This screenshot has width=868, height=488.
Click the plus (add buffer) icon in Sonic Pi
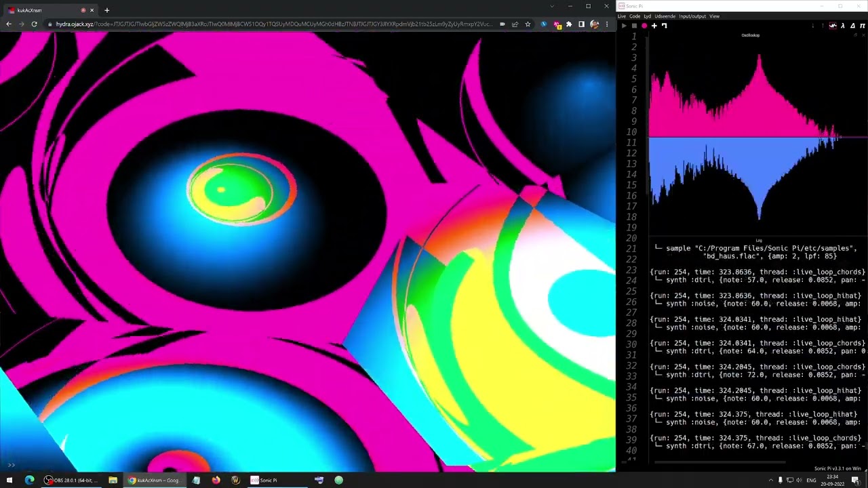click(654, 26)
